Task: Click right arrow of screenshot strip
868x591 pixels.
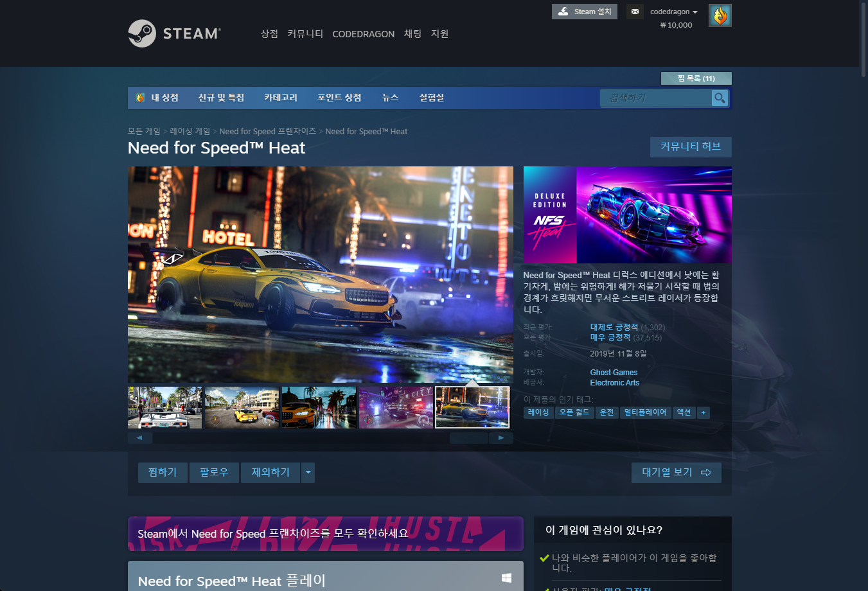Action: coord(501,438)
